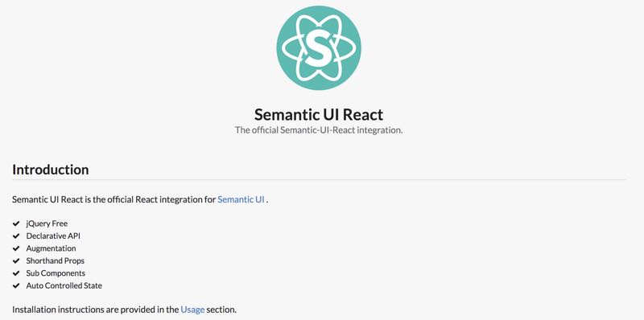Click the divider line under Introduction
This screenshot has width=644, height=320.
(319, 179)
